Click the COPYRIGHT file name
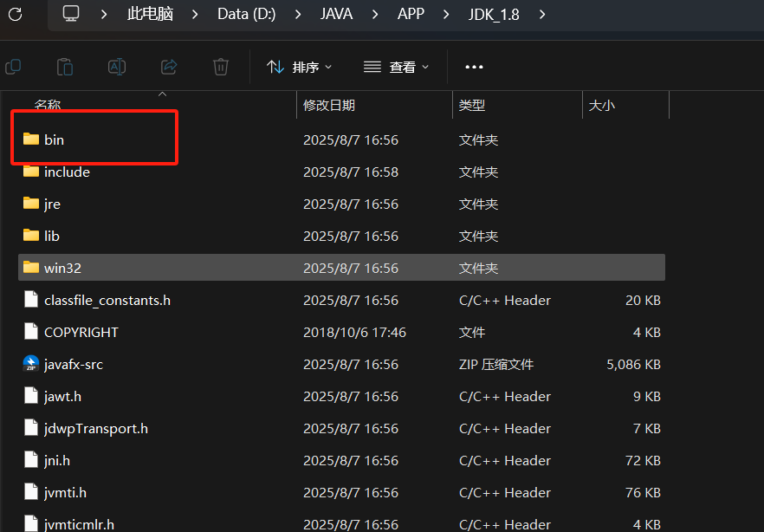The height and width of the screenshot is (532, 764). (x=81, y=333)
